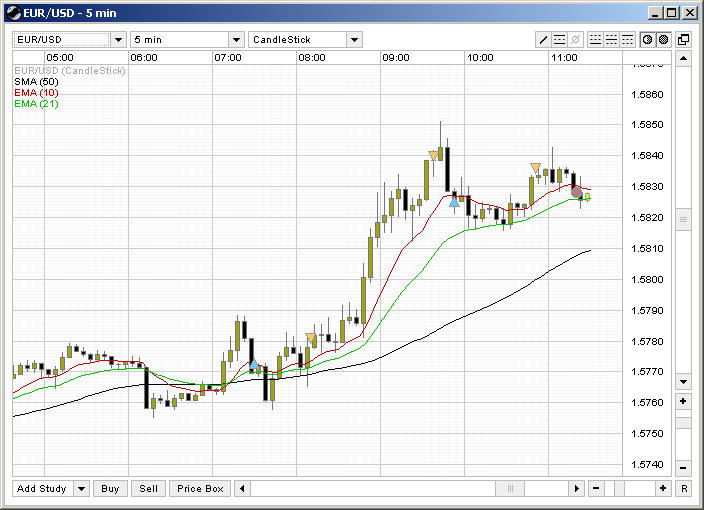This screenshot has width=704, height=510.
Task: Click the vertical zoom out minus button
Action: (683, 468)
